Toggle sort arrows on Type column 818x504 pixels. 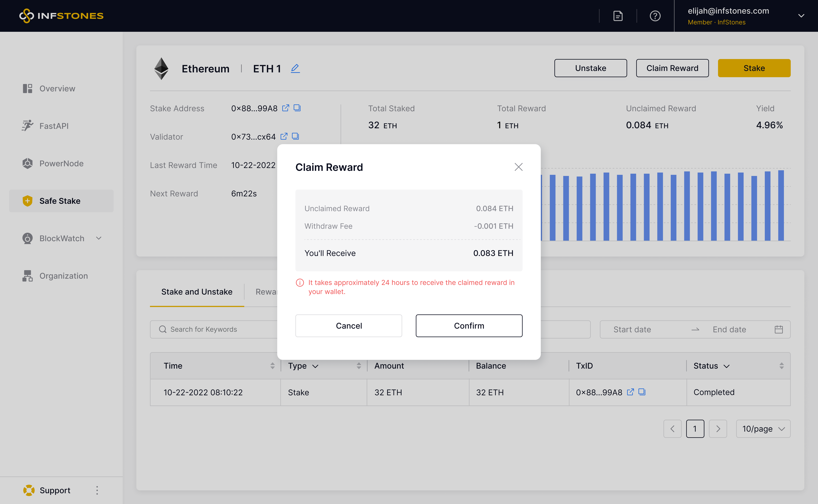click(x=359, y=366)
